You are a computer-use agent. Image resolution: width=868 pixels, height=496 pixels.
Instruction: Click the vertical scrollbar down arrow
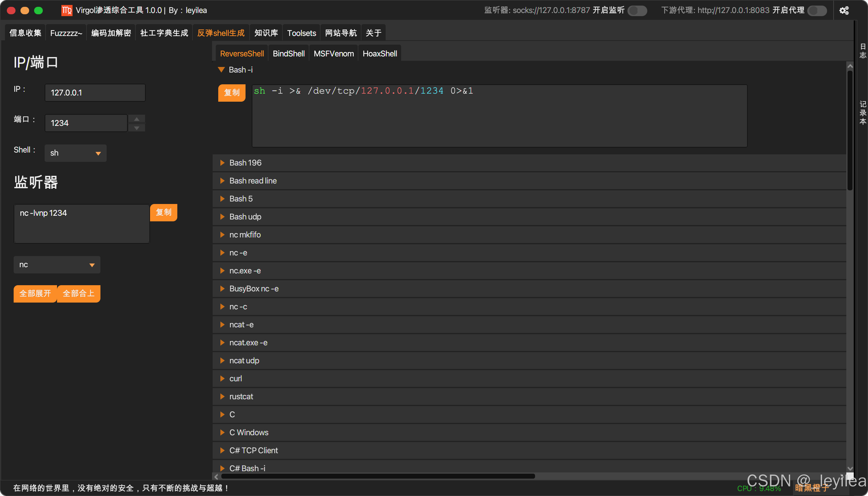[x=850, y=468]
